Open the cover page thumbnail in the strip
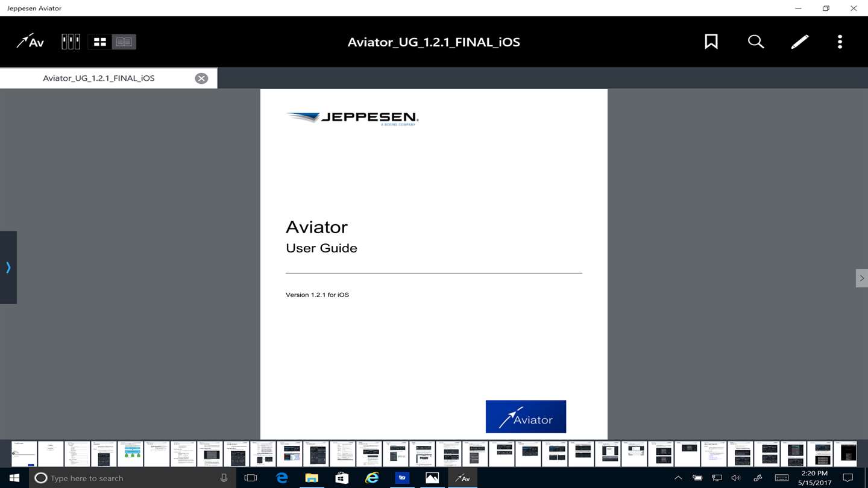This screenshot has height=488, width=868. [24, 454]
